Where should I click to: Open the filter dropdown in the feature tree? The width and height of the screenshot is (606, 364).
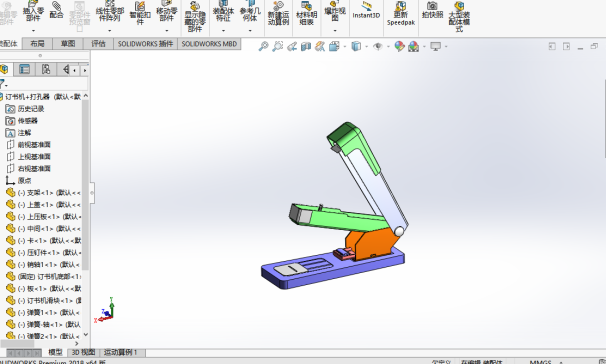tap(3, 84)
